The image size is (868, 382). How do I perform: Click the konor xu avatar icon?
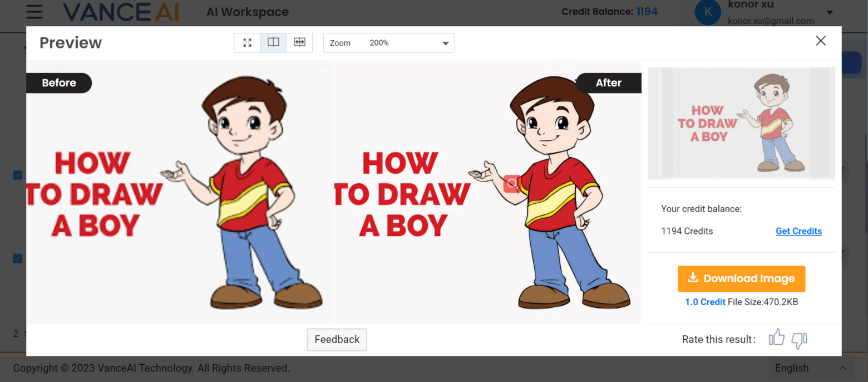pos(708,12)
